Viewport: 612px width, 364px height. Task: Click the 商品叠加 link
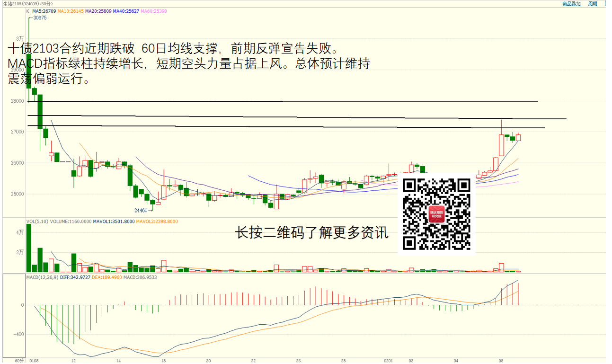571,3
